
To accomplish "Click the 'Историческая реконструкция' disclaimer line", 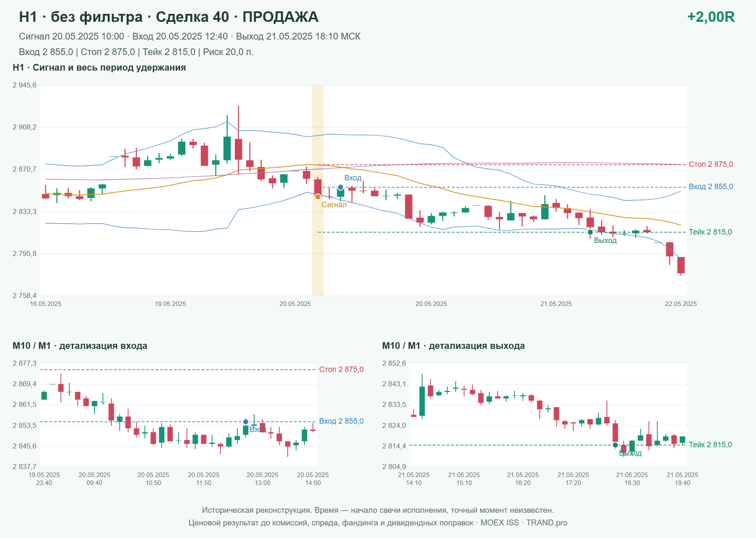I will click(x=378, y=510).
